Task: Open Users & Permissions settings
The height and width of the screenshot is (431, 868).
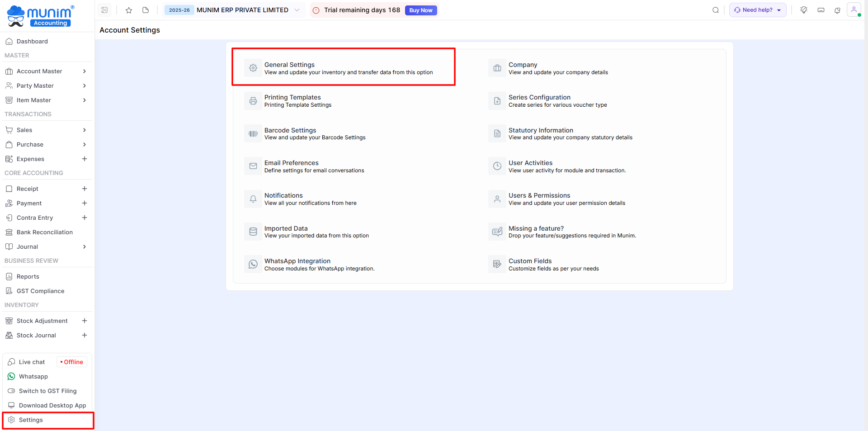Action: [x=539, y=196]
